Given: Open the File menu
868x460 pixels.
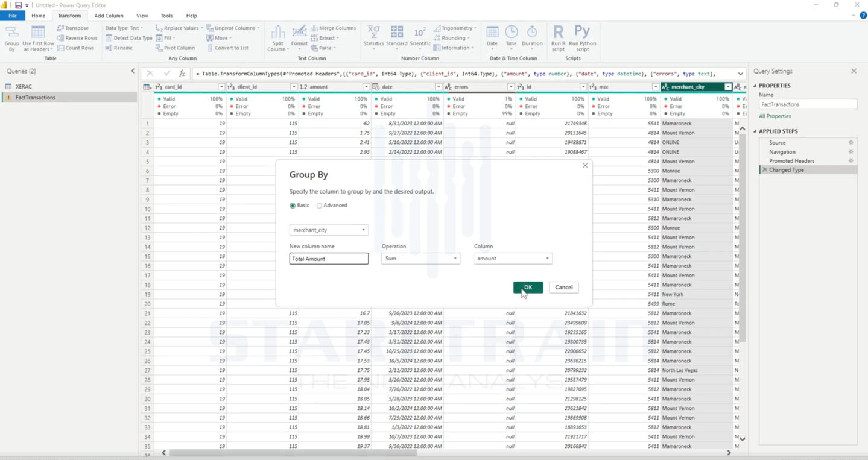Looking at the screenshot, I should point(13,16).
